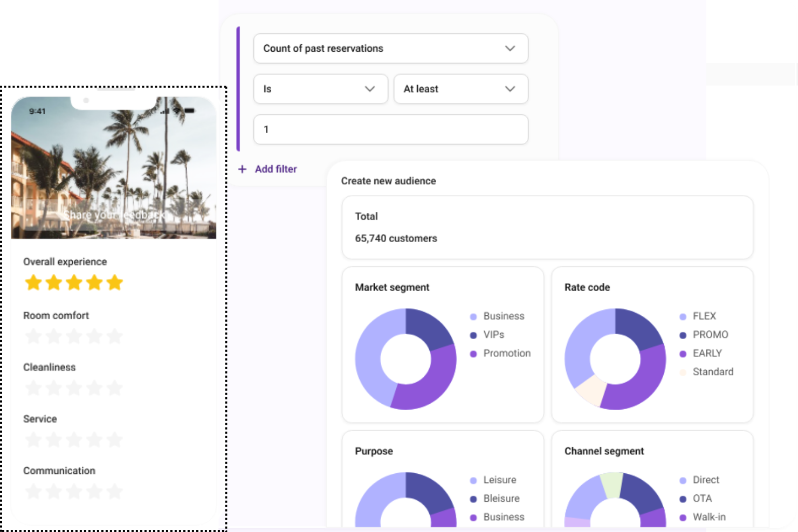Click the Business legend entry in Purpose

pos(497,517)
